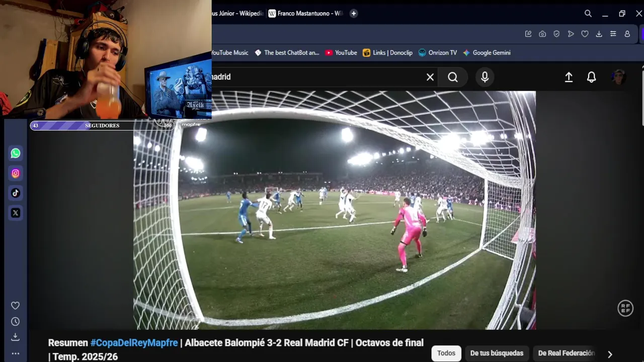Click the YouTube search magnifier button

[453, 77]
